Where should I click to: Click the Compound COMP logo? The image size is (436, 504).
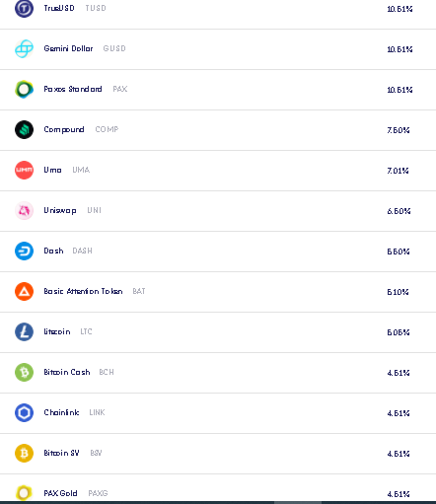pos(24,129)
